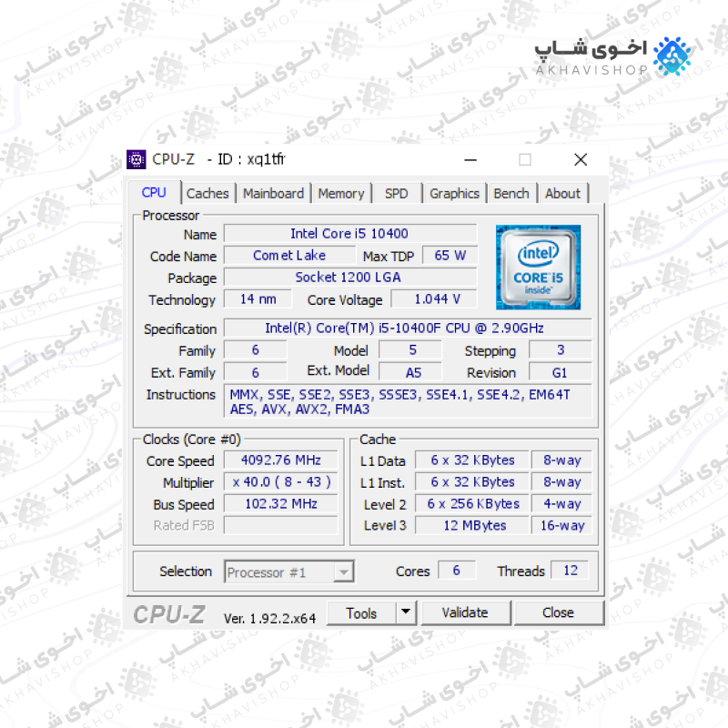Click the Validate button
728x728 pixels.
(465, 612)
